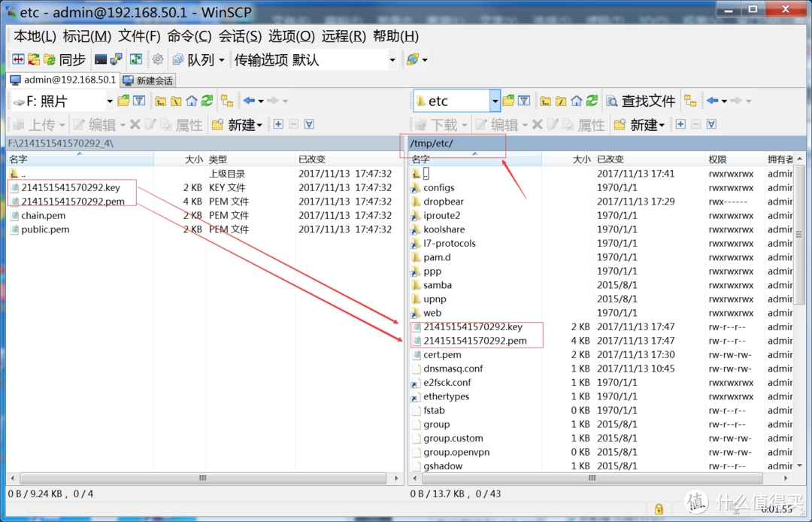The image size is (812, 522).
Task: Click the remote panel horizontal scrollbar
Action: click(x=592, y=478)
